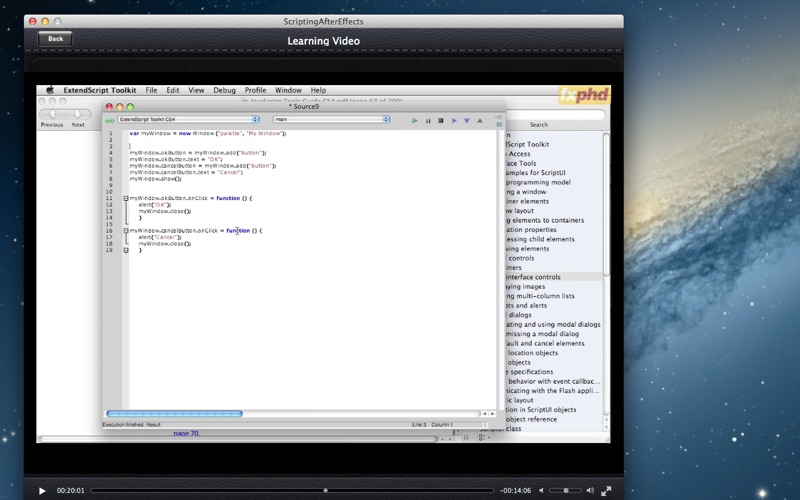Click the Stop script toolbar icon
The height and width of the screenshot is (500, 800).
pos(441,120)
